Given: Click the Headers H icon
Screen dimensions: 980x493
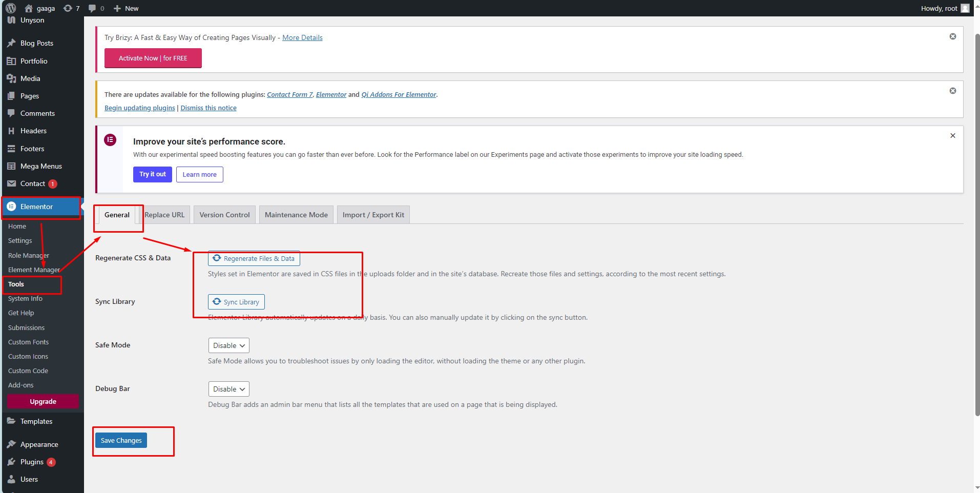Looking at the screenshot, I should tap(11, 131).
